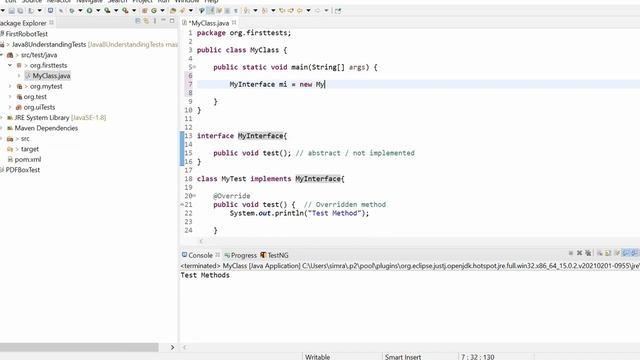This screenshot has width=640, height=360.
Task: Click the New Java Package icon
Action: coord(144,11)
